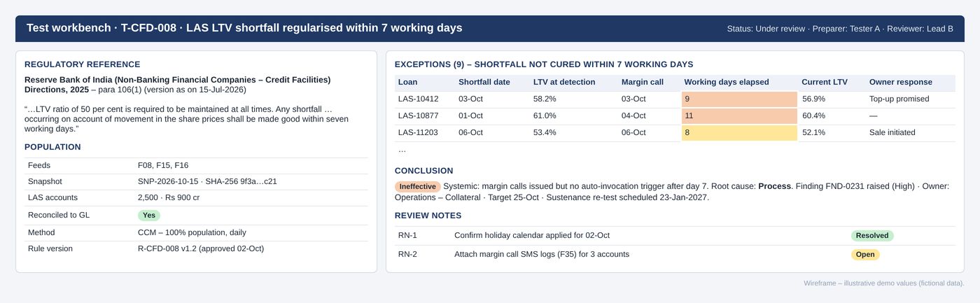Click the 58.2% LTV at detection value
The height and width of the screenshot is (303, 980).
coord(545,99)
